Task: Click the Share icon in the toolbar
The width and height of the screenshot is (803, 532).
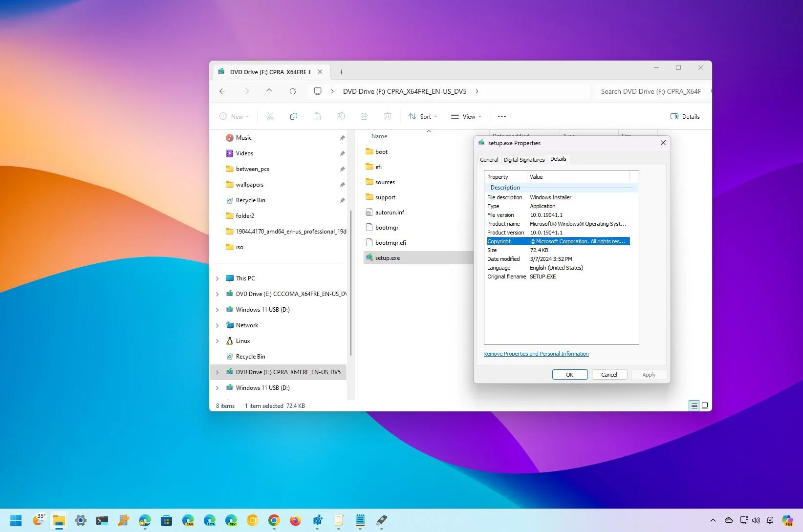Action: point(364,116)
